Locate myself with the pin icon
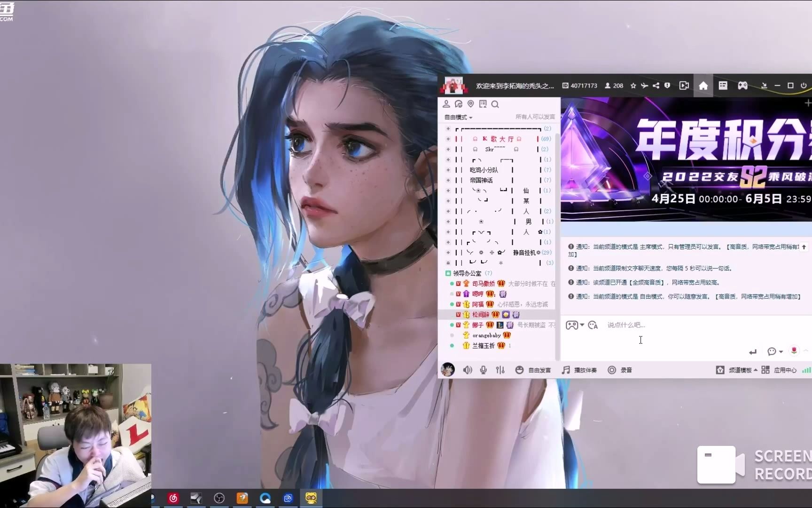This screenshot has height=508, width=812. 470,104
